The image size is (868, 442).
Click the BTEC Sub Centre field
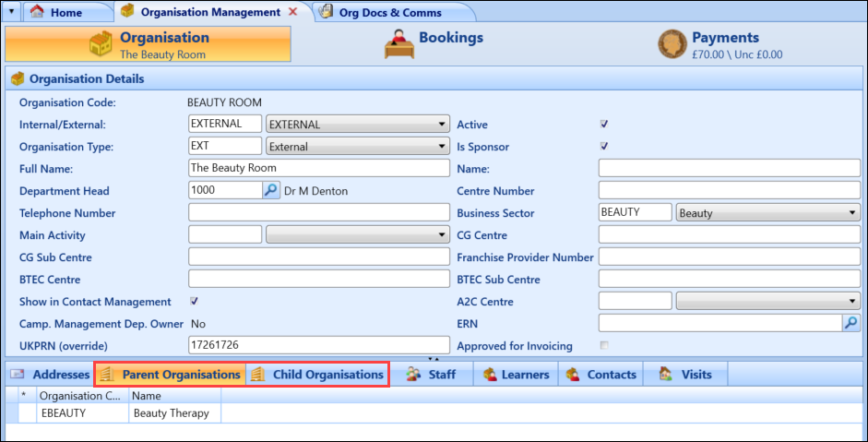730,279
